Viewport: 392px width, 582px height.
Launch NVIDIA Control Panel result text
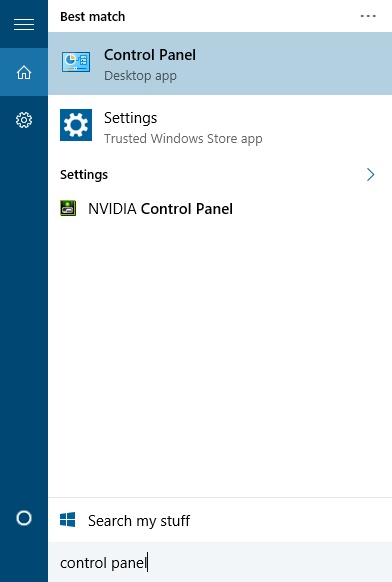coord(160,209)
